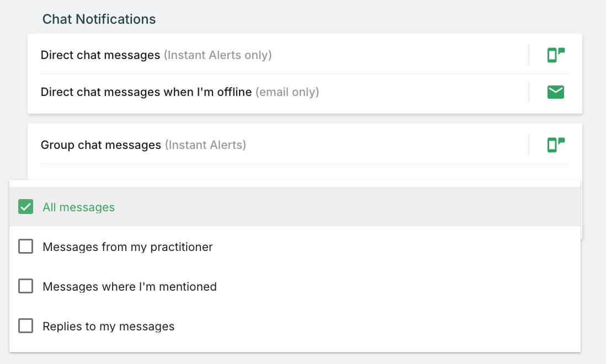Click the dotted divider beside the email icon

529,92
